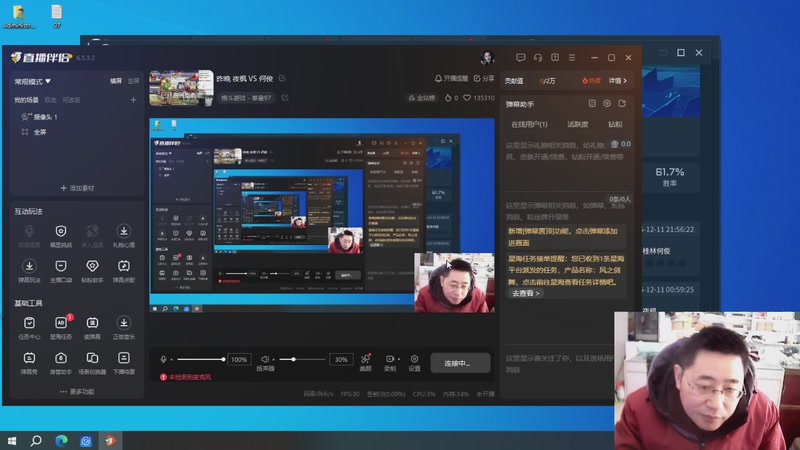Open microphone device dropdown arrow

tap(171, 359)
